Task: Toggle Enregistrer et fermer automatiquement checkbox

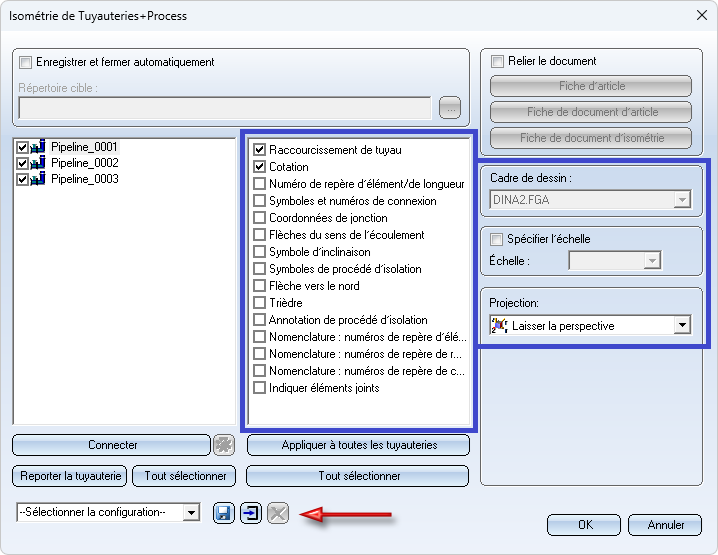Action: (26, 62)
